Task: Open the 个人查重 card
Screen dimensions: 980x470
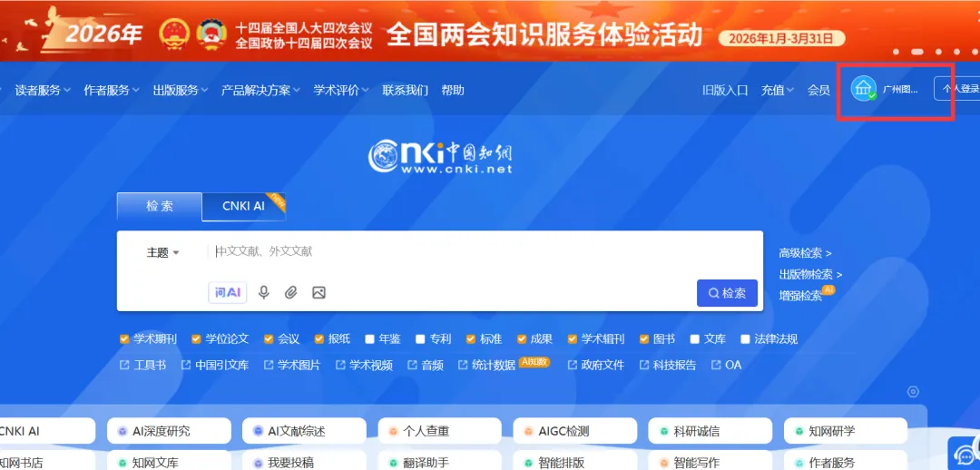Action: (x=439, y=431)
